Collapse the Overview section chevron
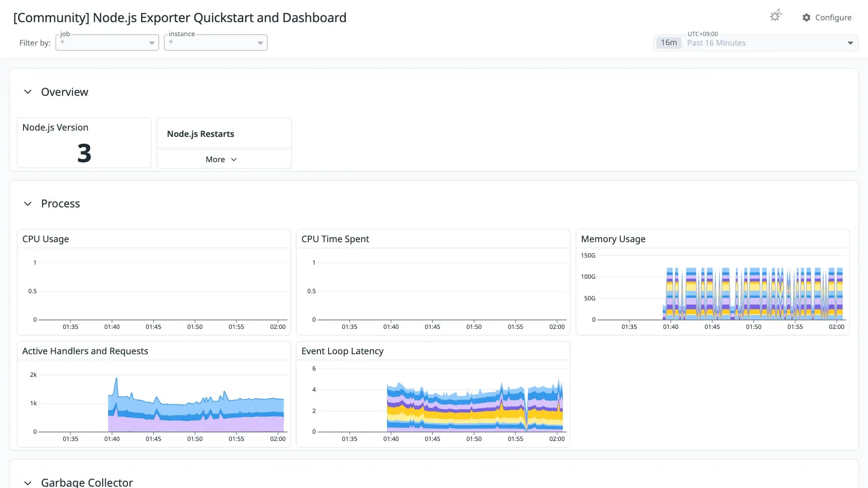This screenshot has height=488, width=868. point(28,92)
